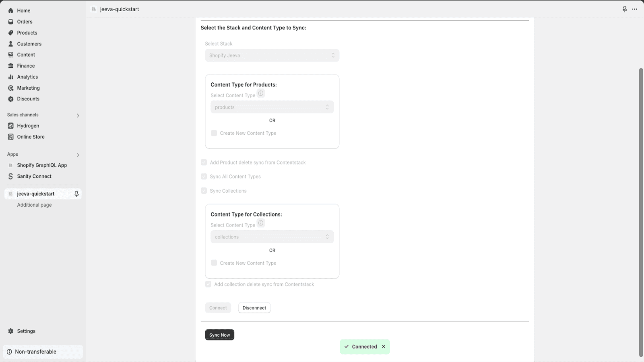Click the Discounts icon in the sidebar
The width and height of the screenshot is (644, 362).
(x=10, y=99)
